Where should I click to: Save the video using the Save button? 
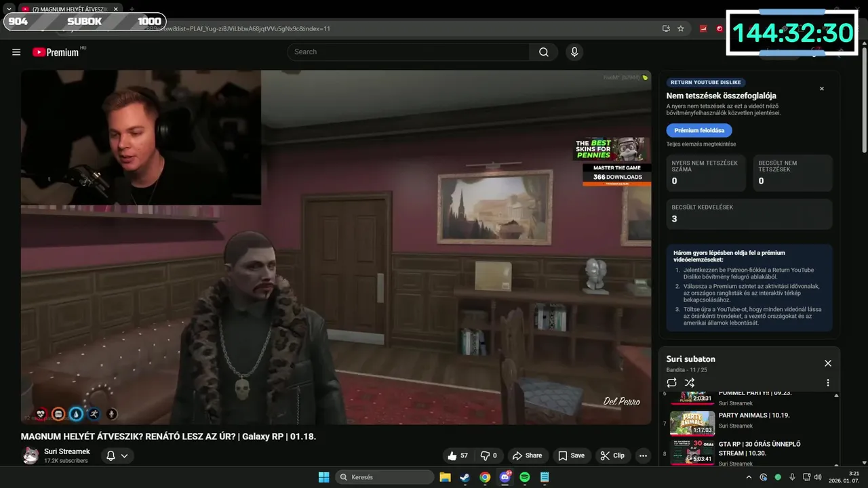pyautogui.click(x=571, y=455)
